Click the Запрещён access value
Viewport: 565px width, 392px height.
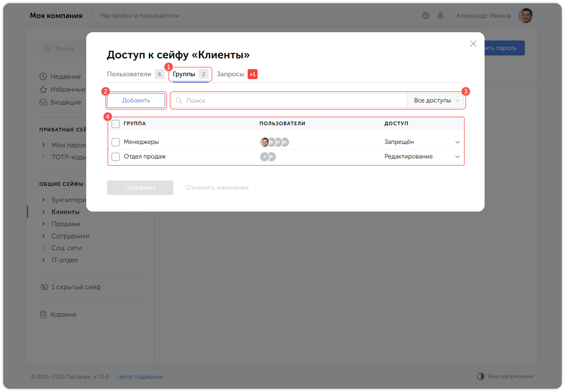coord(399,142)
